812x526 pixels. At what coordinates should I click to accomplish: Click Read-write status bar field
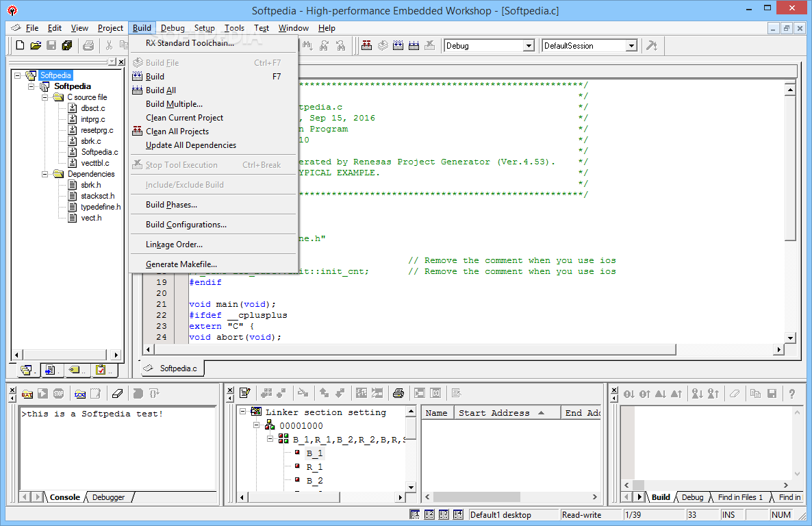591,514
